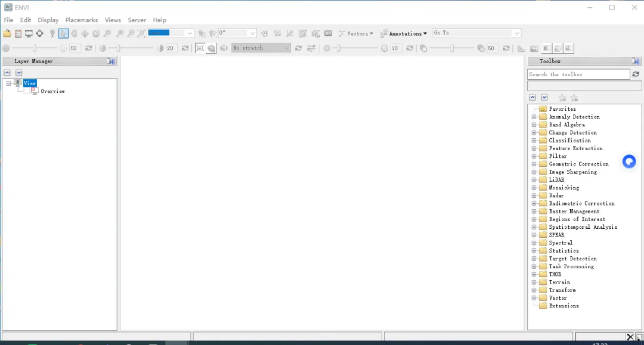The width and height of the screenshot is (644, 345).
Task: Open the Vectors dropdown menu
Action: [x=356, y=33]
